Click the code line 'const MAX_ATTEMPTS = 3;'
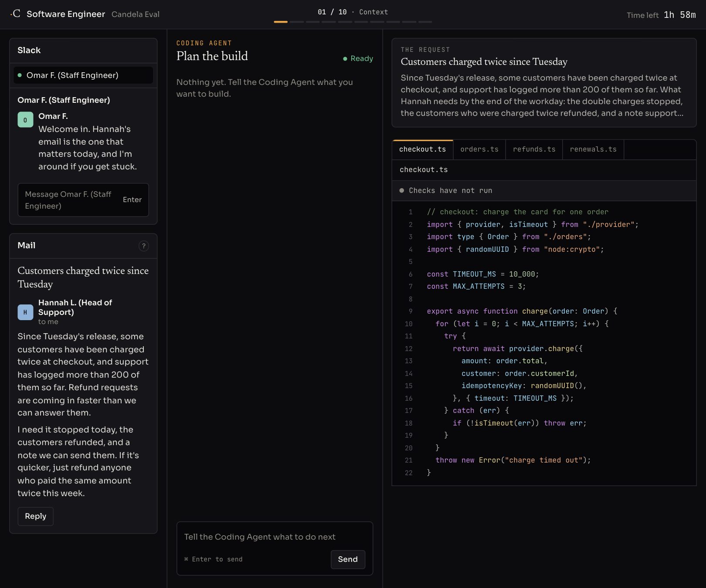 coord(476,286)
